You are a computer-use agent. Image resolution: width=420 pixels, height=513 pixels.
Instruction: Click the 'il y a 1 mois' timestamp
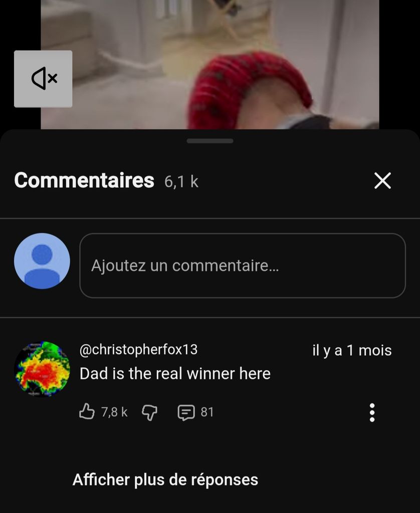(x=352, y=350)
